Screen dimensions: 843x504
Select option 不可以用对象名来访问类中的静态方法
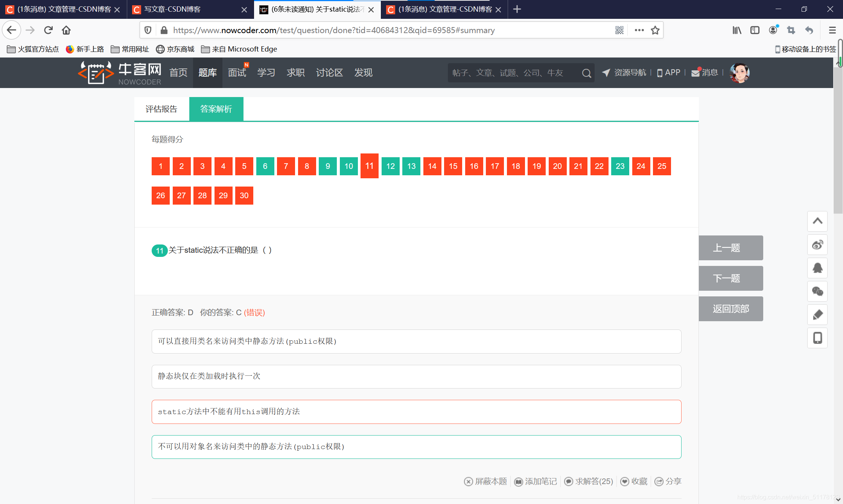click(417, 447)
